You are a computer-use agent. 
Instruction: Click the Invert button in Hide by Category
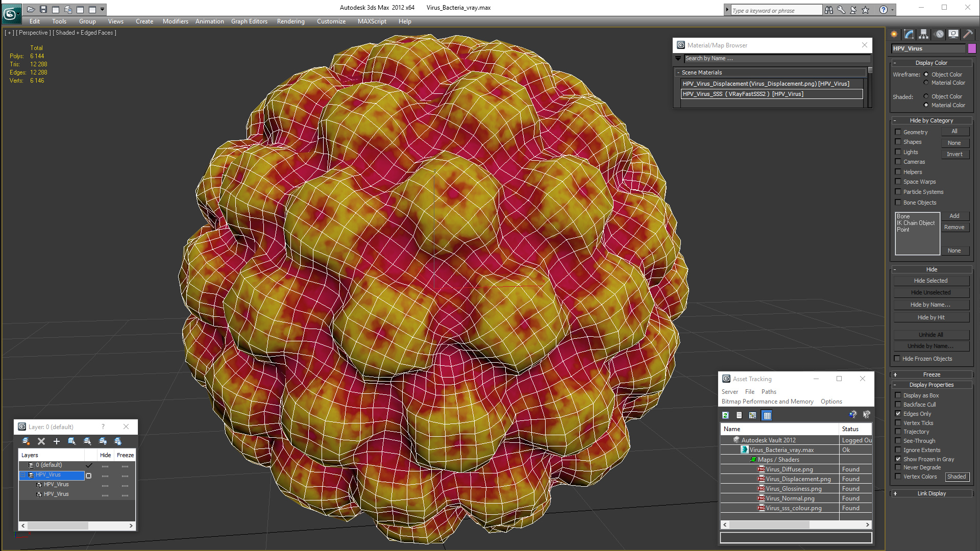954,154
